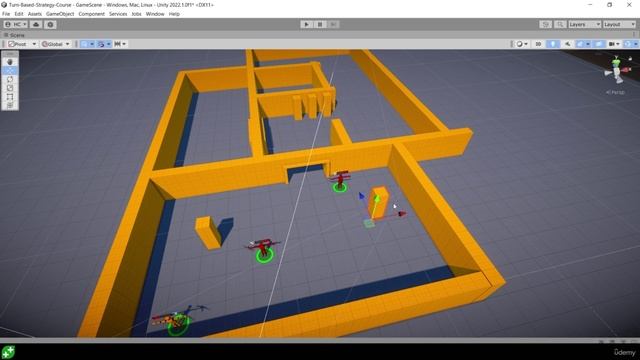The width and height of the screenshot is (640, 360).
Task: Select the Hand view tool
Action: point(10,62)
